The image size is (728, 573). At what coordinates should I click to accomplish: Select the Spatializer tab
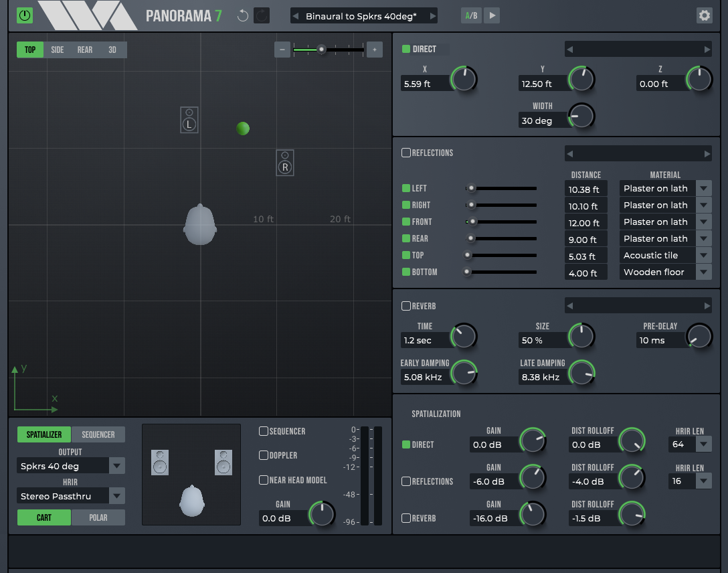(44, 434)
